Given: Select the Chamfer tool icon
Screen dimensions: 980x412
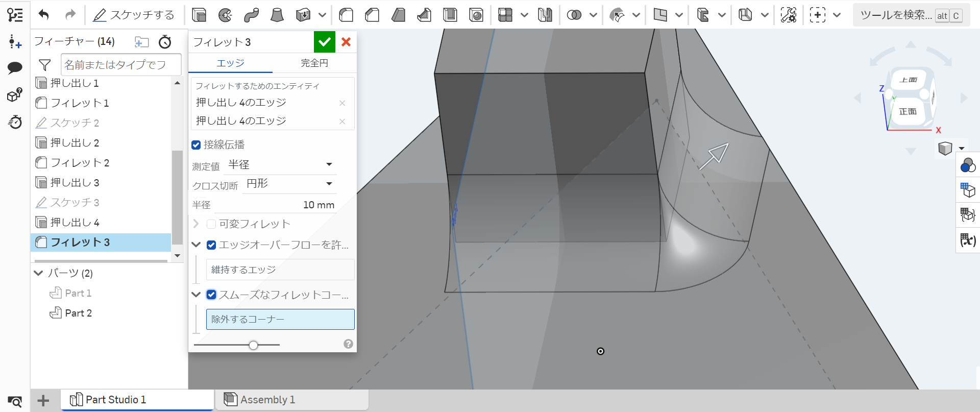Looking at the screenshot, I should tap(372, 15).
